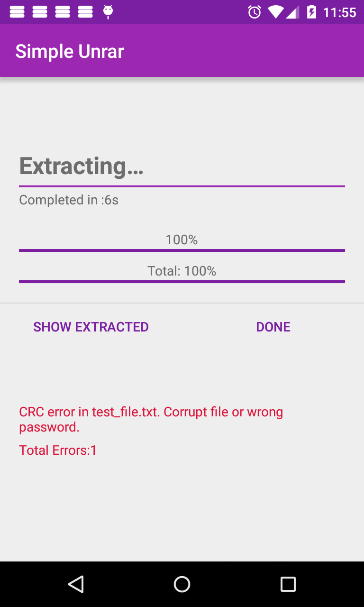Tap the Android back navigation triangle
Image resolution: width=364 pixels, height=607 pixels.
click(76, 584)
